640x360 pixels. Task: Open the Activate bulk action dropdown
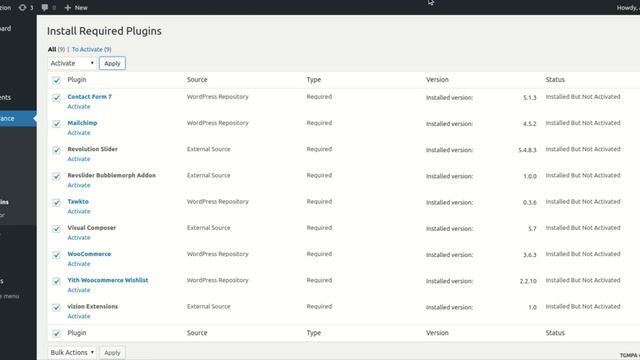tap(72, 63)
